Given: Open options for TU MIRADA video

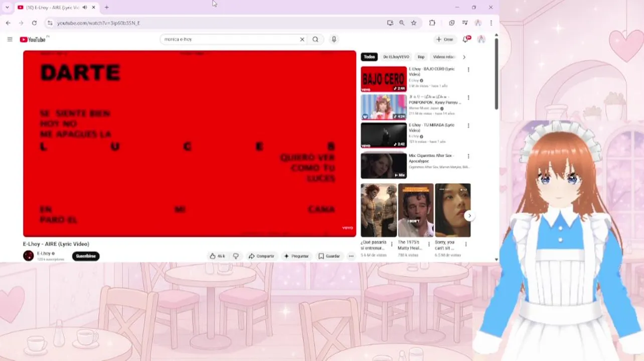Looking at the screenshot, I should (468, 126).
